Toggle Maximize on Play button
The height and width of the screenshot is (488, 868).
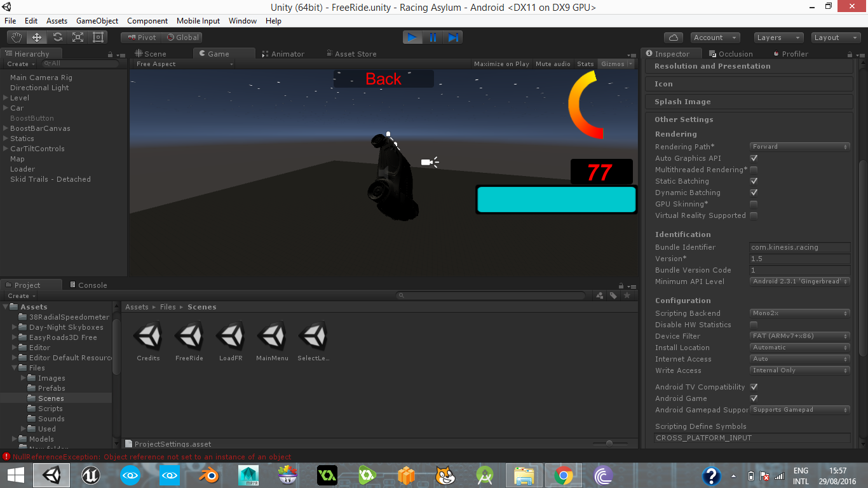(501, 64)
